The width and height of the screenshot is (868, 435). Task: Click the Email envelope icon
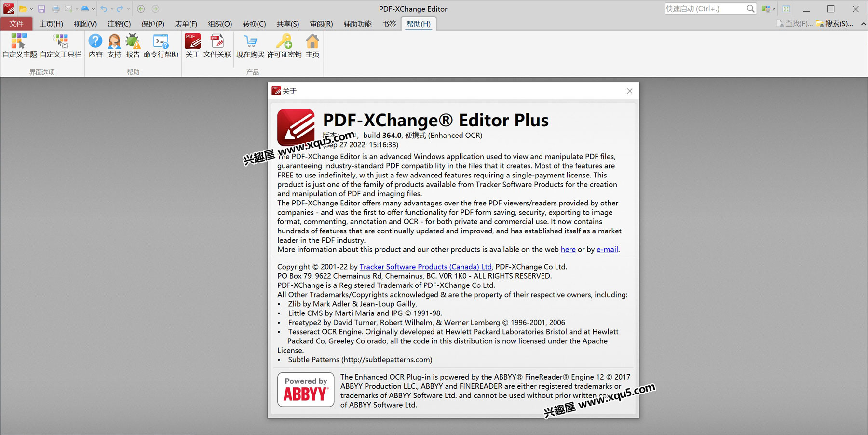click(x=68, y=9)
